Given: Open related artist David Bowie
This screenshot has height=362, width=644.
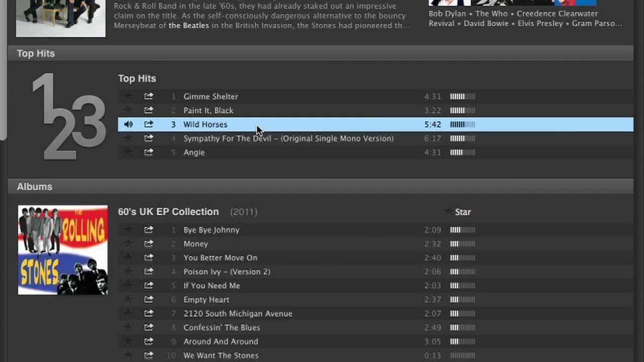Looking at the screenshot, I should [486, 23].
